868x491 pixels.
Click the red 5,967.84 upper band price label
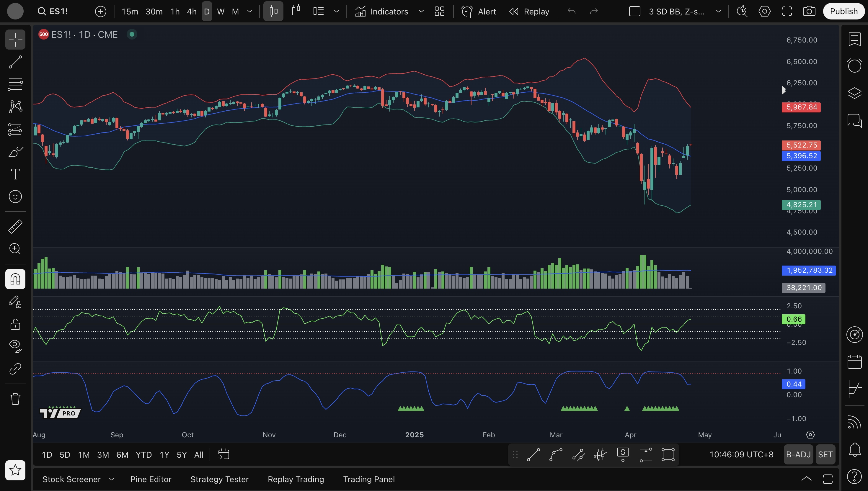click(801, 107)
